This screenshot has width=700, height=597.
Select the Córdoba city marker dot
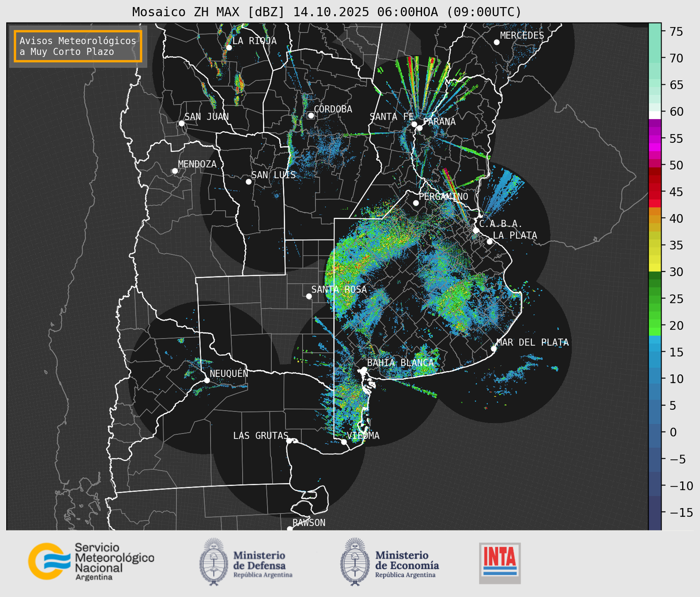(x=311, y=115)
